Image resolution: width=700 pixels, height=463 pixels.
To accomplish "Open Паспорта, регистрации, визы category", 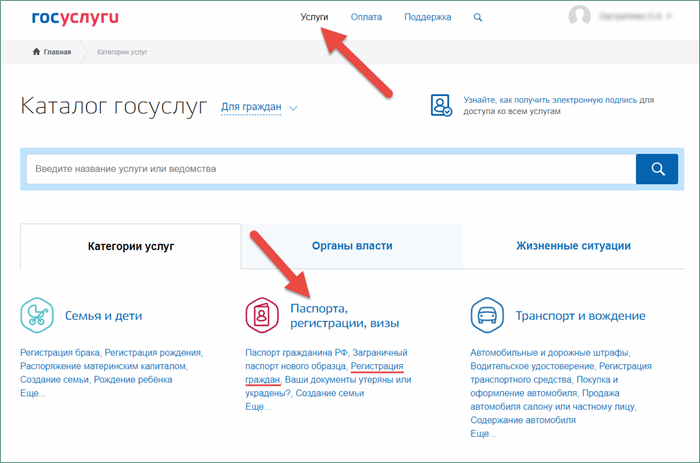I will pos(345,316).
